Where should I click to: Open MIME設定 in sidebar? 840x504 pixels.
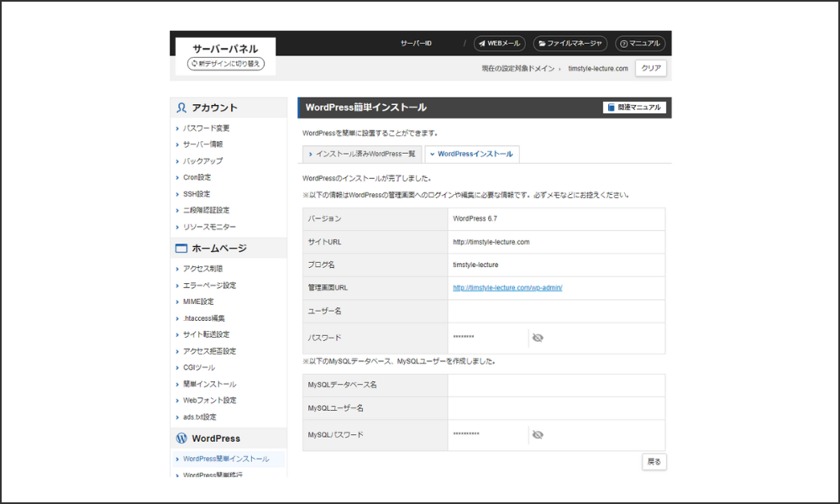coord(198,302)
